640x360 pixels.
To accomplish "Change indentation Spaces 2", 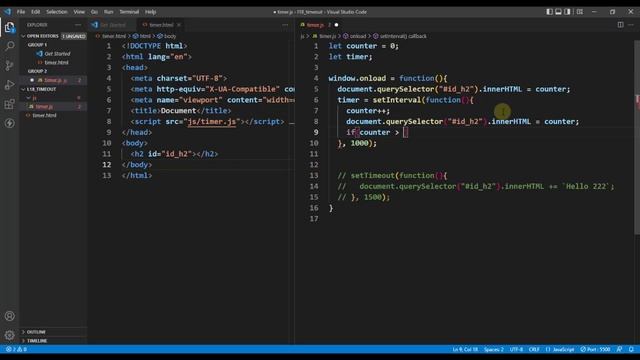I will coord(494,349).
